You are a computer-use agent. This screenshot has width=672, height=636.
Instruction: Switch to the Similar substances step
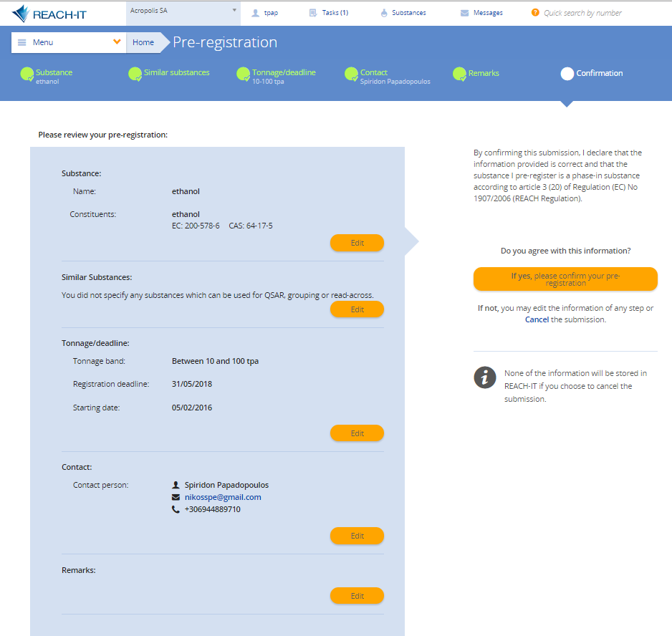tap(176, 72)
